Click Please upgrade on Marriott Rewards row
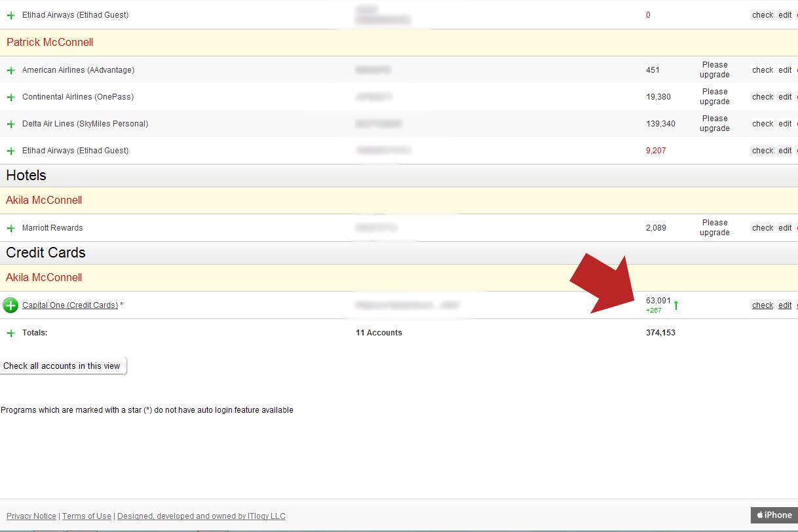 pos(715,228)
